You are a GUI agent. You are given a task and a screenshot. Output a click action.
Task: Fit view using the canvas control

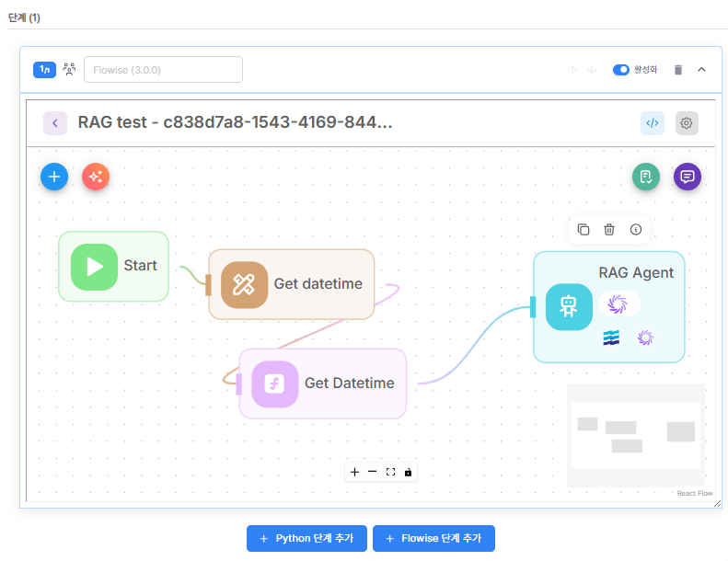pyautogui.click(x=390, y=472)
